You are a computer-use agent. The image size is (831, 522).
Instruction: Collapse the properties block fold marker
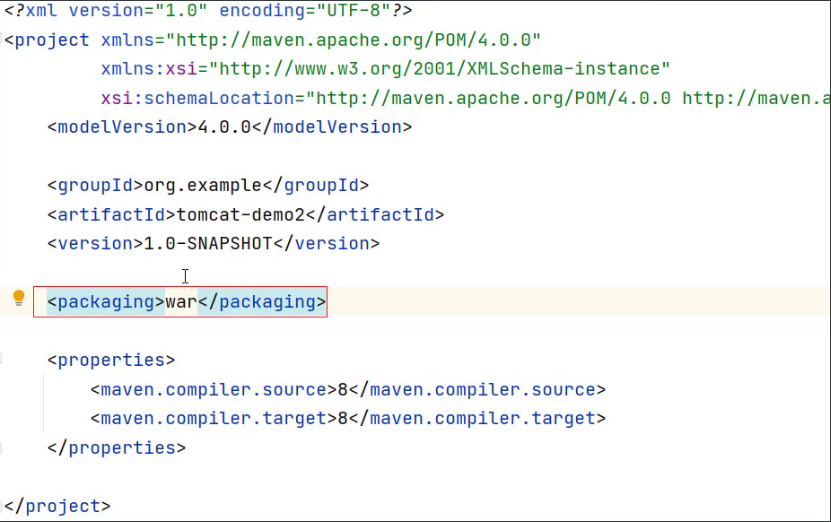coord(1,359)
